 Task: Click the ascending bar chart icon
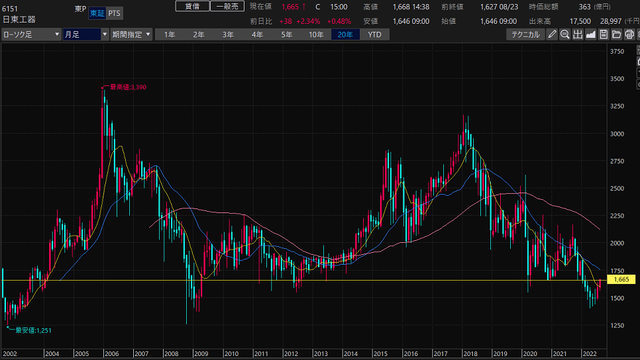click(x=591, y=35)
